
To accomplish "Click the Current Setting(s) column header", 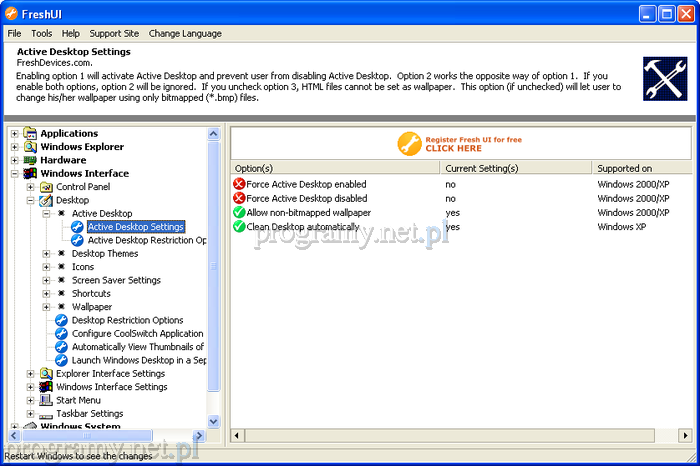I will pyautogui.click(x=481, y=168).
